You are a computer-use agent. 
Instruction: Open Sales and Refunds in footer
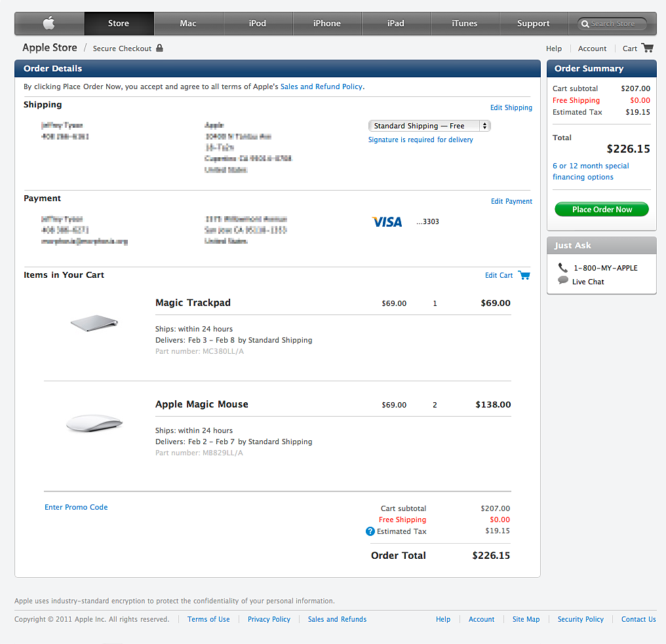(337, 619)
